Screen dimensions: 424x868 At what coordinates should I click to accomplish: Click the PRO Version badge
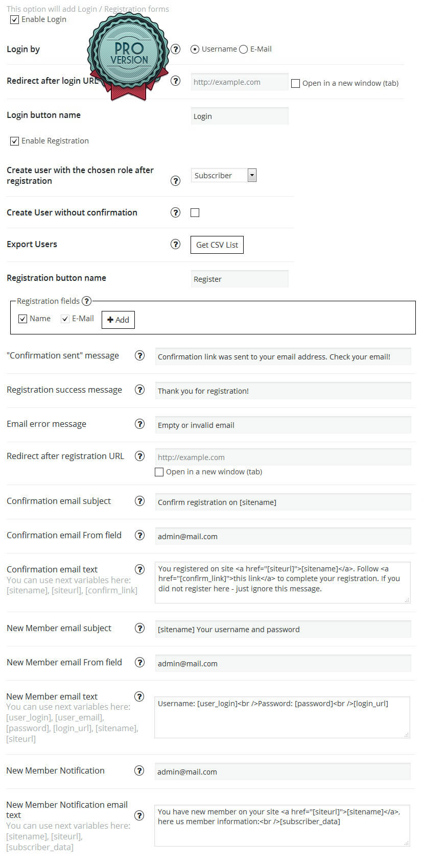(129, 54)
